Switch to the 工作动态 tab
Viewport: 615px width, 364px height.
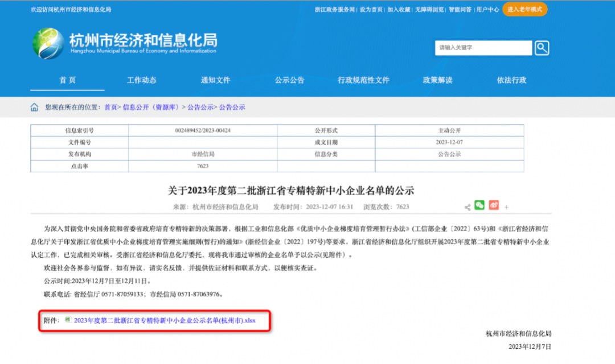tap(141, 80)
